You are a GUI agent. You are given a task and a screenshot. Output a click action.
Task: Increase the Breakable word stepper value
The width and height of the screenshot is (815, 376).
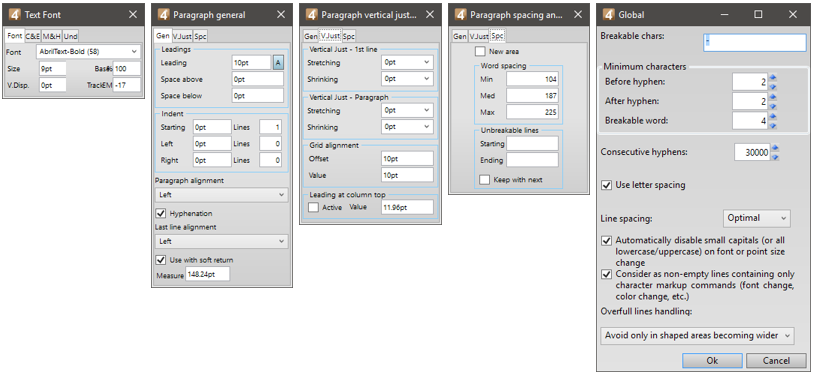[x=772, y=116]
